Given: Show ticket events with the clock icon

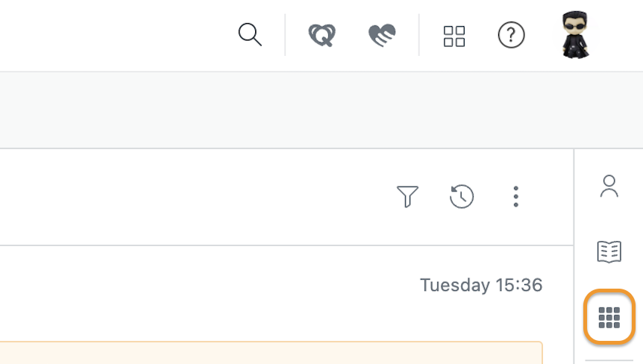Looking at the screenshot, I should tap(461, 196).
